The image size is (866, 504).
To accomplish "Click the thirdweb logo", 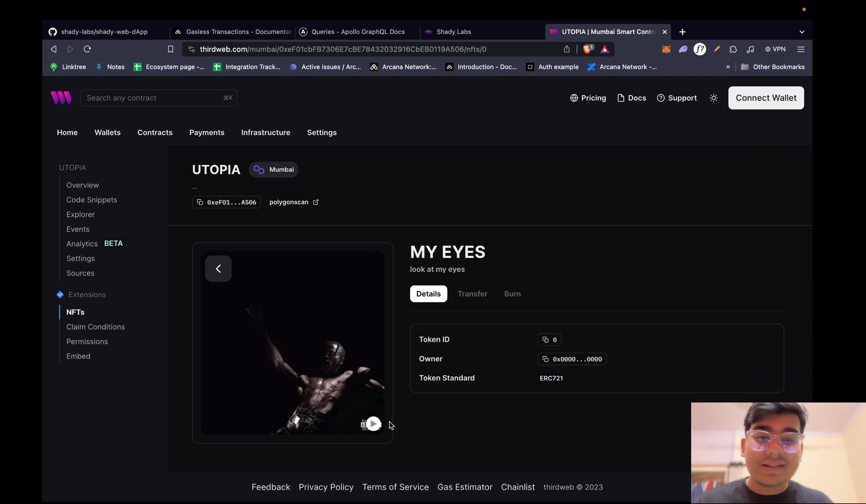I will (61, 98).
